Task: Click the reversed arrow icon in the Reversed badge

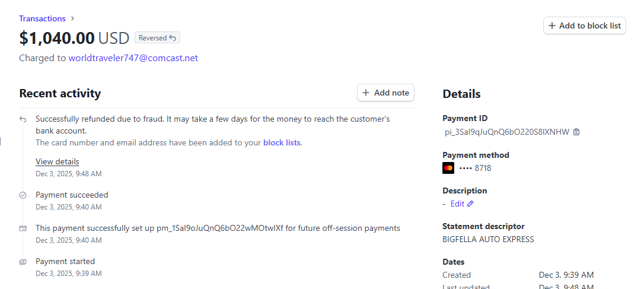Action: coord(173,38)
